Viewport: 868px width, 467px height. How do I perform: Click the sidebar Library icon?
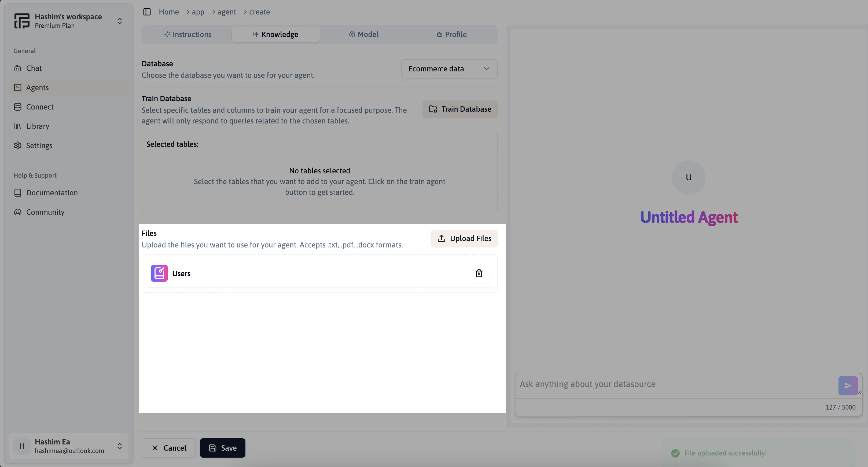[x=18, y=126]
